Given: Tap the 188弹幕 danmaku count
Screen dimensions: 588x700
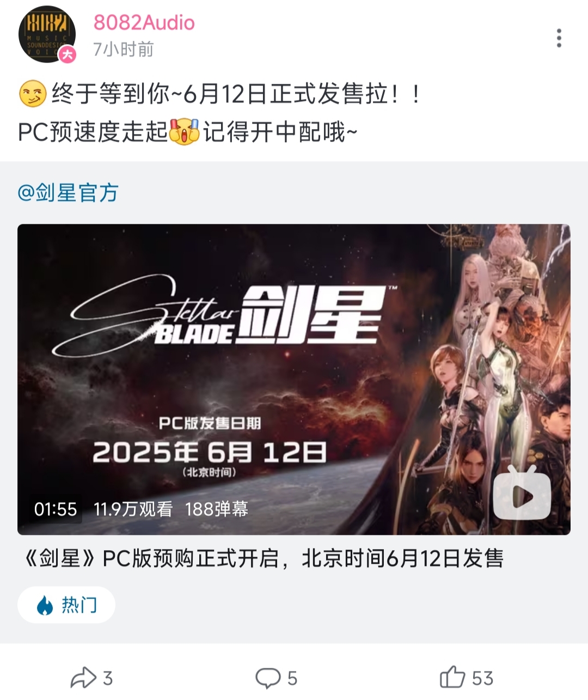Looking at the screenshot, I should 217,509.
